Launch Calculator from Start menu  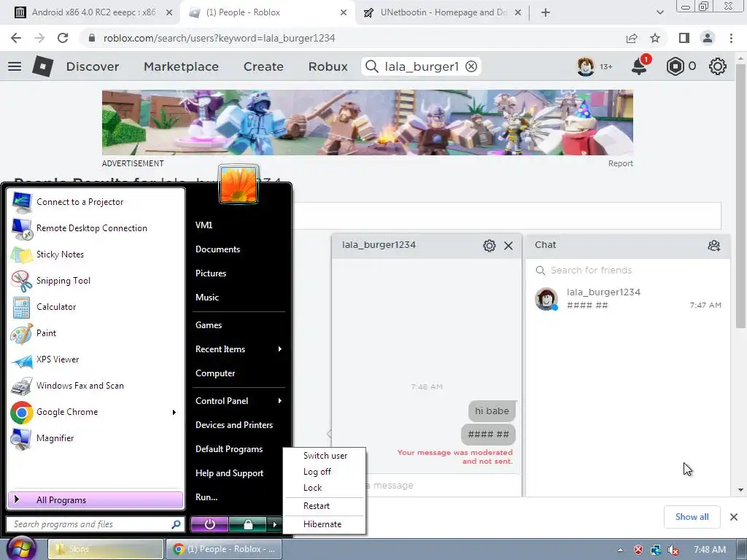[x=96, y=307]
